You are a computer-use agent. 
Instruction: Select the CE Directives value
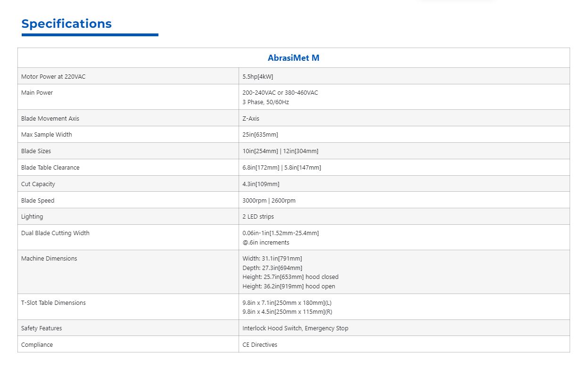pos(260,344)
